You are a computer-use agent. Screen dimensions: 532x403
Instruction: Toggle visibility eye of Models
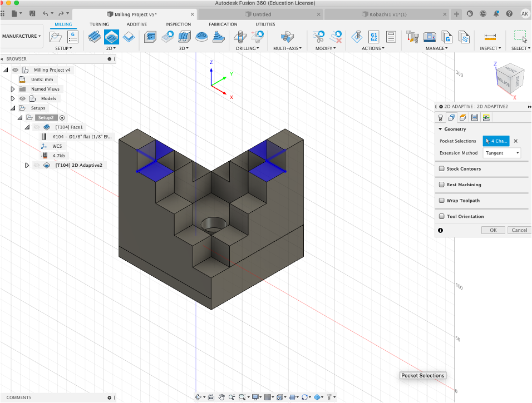click(x=22, y=98)
